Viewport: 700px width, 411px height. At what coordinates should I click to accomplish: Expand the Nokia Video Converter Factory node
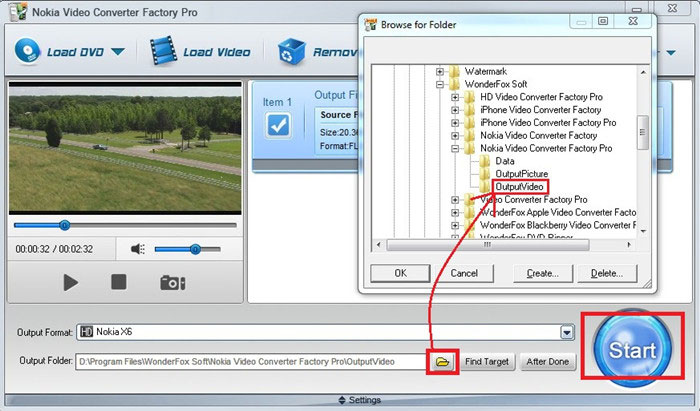coord(455,136)
